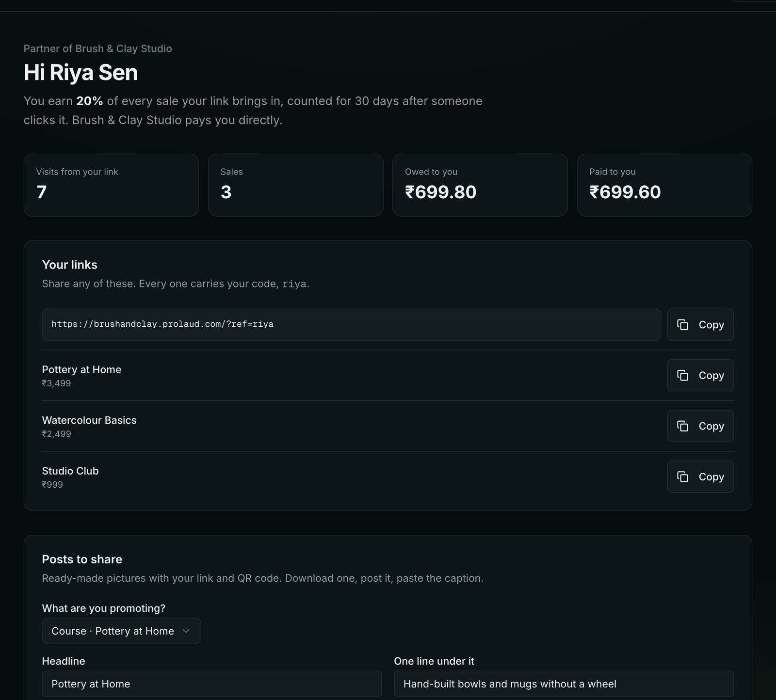Click the ₹999 price

pyautogui.click(x=52, y=485)
